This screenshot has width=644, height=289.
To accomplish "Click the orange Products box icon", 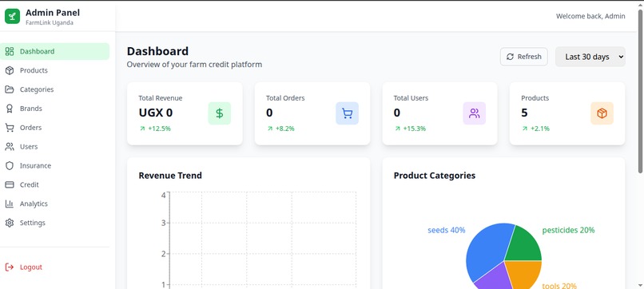I will click(602, 113).
